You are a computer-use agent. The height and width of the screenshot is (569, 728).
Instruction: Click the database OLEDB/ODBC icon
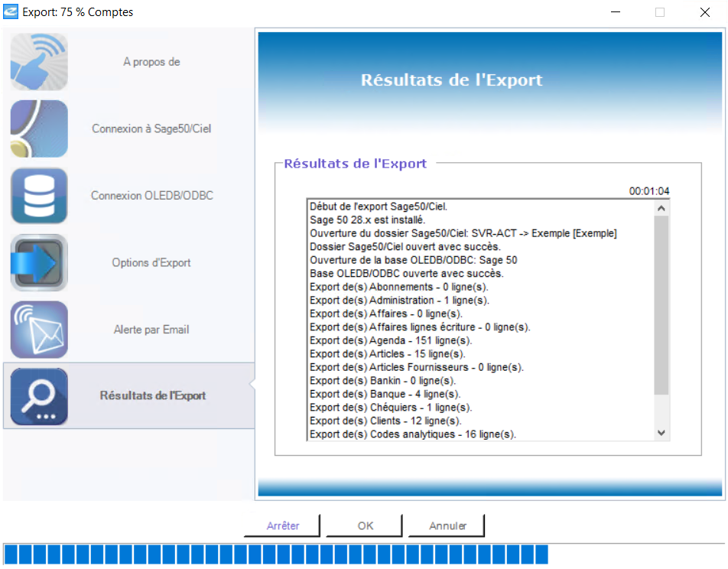click(x=39, y=196)
